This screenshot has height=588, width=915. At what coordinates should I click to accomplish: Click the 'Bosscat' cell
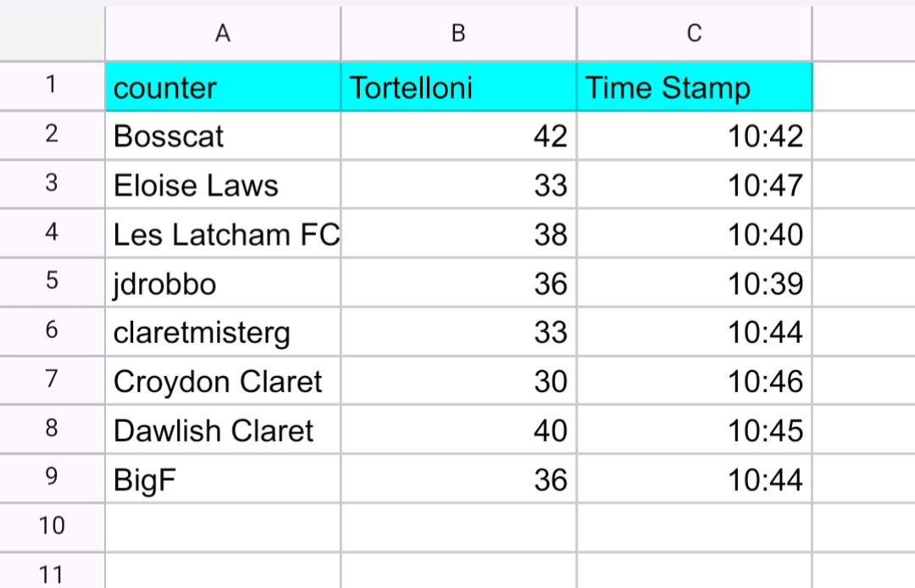[x=223, y=136]
